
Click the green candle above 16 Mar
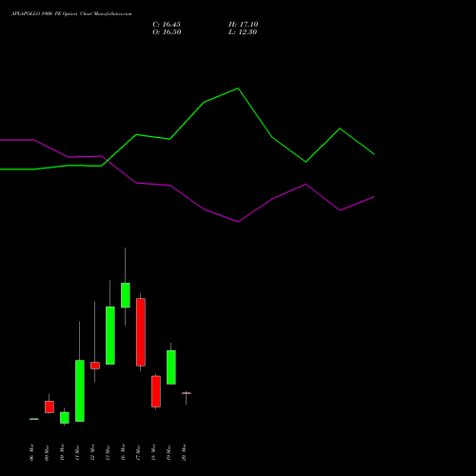[126, 295]
